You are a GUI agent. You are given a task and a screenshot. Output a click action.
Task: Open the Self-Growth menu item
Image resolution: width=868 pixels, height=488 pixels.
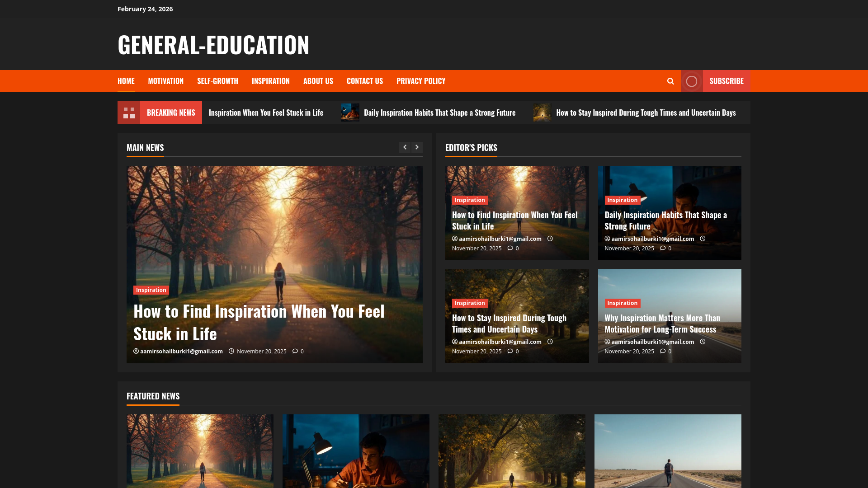[217, 81]
